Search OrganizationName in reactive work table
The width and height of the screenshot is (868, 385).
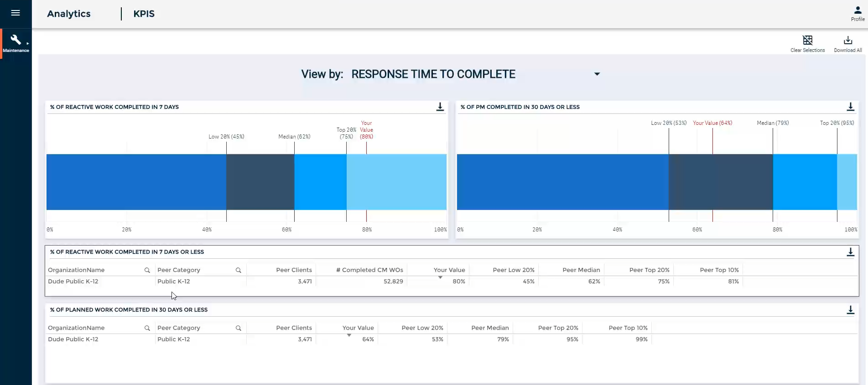click(147, 270)
